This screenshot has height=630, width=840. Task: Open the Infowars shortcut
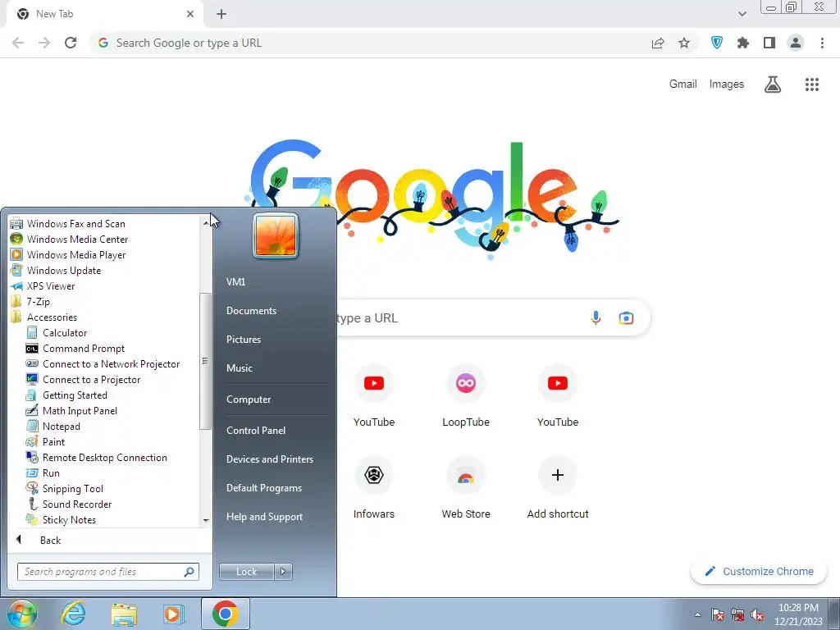click(374, 488)
